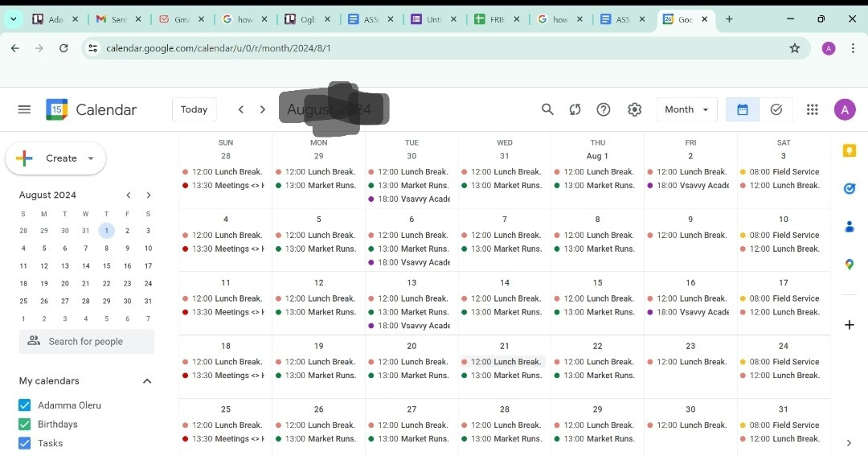Open the sync status icon
The image size is (868, 456).
tap(575, 109)
